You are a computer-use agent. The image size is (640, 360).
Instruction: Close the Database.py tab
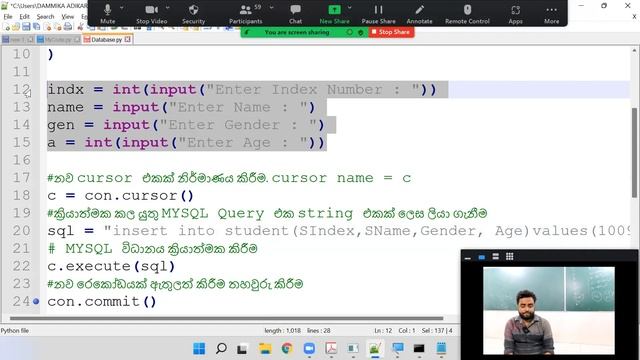coord(128,40)
